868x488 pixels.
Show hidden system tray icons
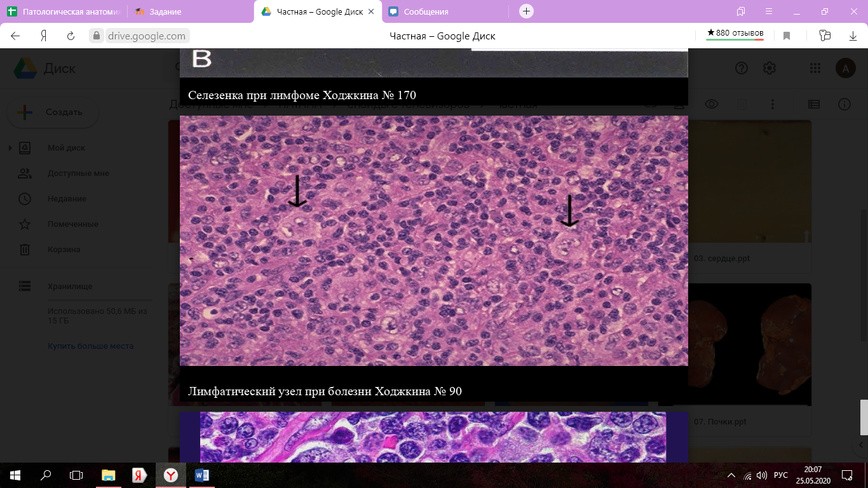(x=731, y=475)
